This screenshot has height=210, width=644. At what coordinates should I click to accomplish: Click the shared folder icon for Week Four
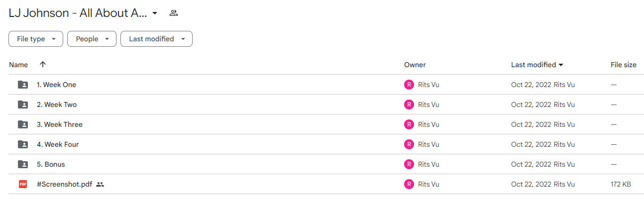(x=23, y=144)
